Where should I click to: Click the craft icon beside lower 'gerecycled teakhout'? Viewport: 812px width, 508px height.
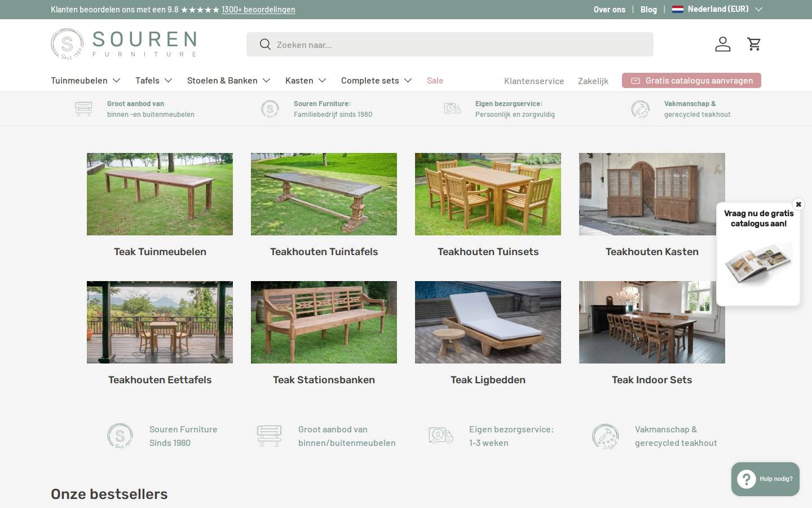605,436
